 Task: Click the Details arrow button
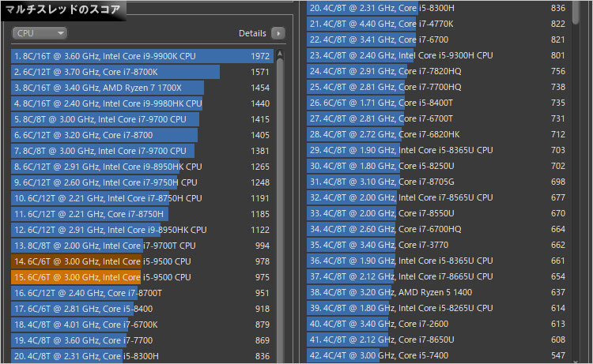278,33
